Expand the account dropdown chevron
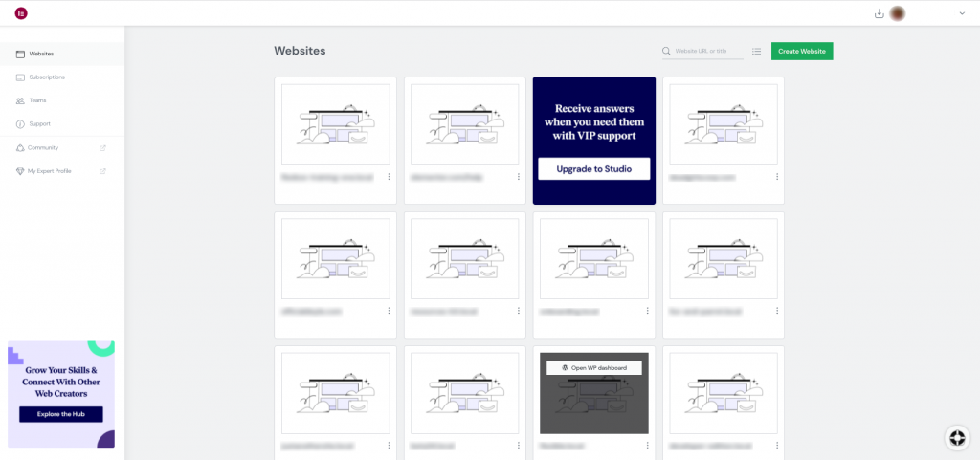980x460 pixels. tap(962, 13)
